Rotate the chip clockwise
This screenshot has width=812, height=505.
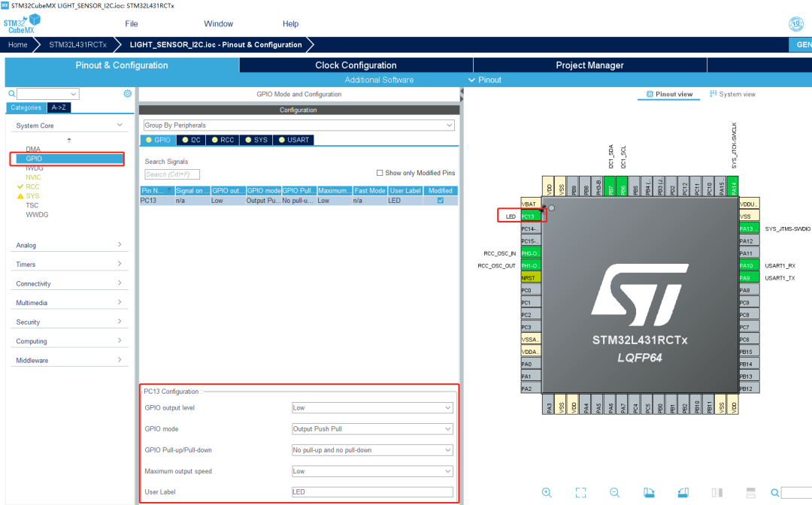coord(649,492)
